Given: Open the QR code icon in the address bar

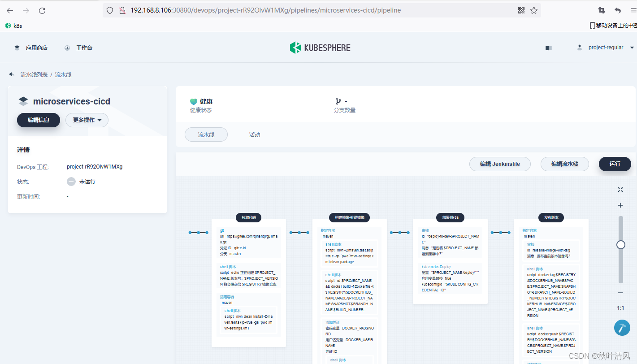Looking at the screenshot, I should pyautogui.click(x=521, y=10).
